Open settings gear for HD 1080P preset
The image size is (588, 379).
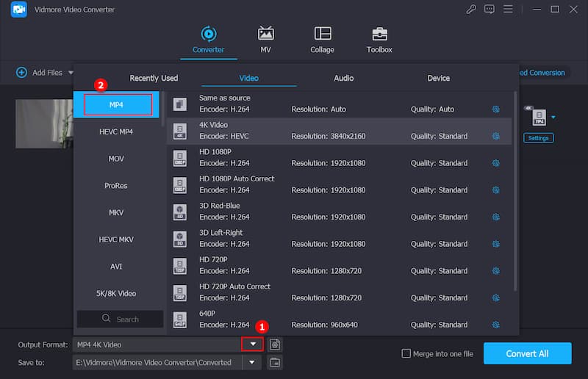(495, 163)
